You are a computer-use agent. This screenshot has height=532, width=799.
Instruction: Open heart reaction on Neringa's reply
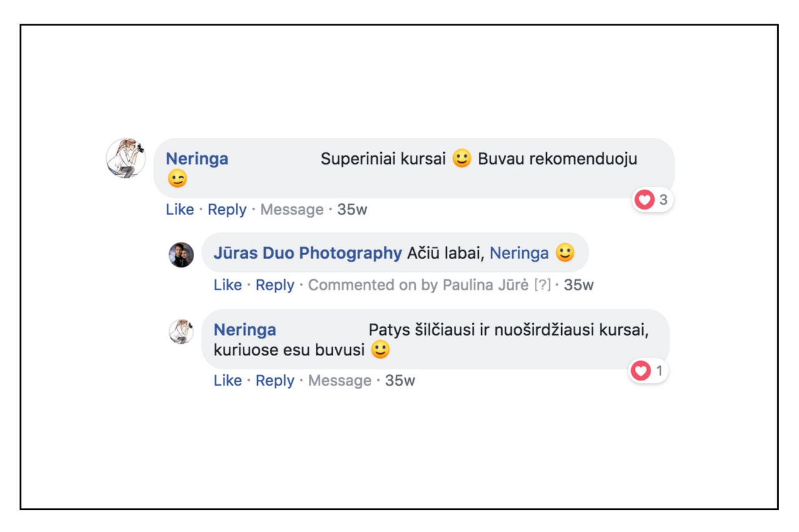(648, 371)
